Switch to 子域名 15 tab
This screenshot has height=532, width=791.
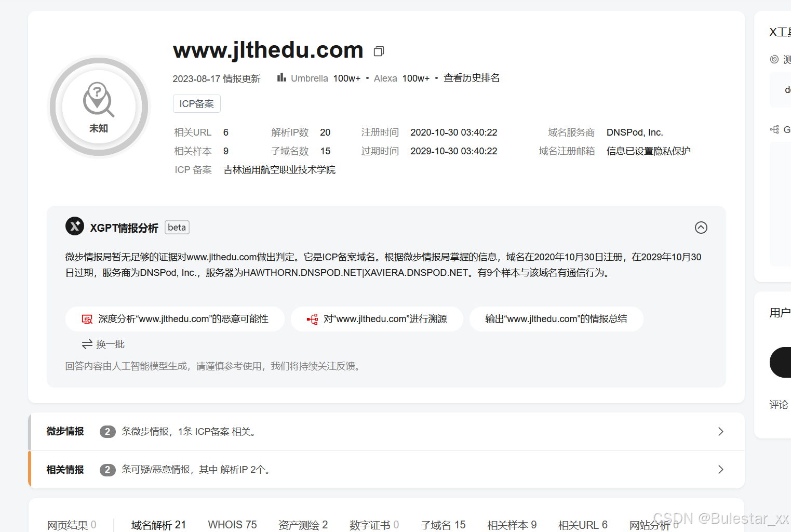coord(443,525)
